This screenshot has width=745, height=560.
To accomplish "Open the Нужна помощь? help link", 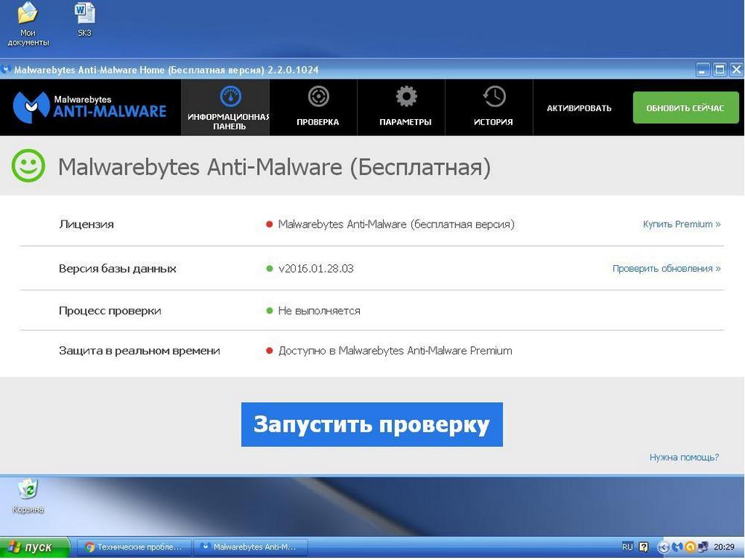I will [684, 457].
